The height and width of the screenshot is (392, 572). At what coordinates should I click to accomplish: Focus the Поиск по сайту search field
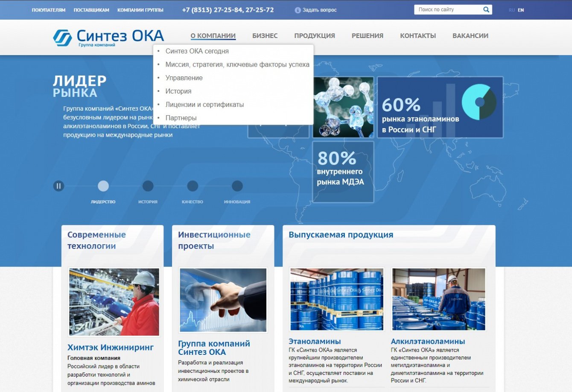point(448,9)
